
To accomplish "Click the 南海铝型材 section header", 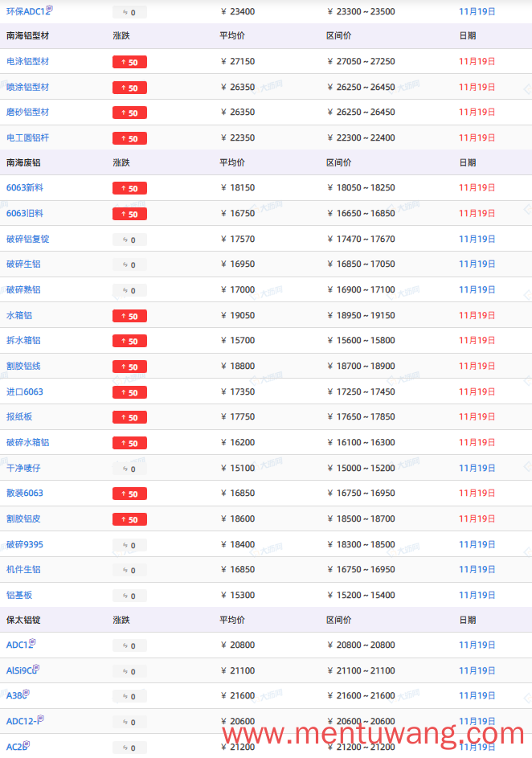I will tap(27, 36).
